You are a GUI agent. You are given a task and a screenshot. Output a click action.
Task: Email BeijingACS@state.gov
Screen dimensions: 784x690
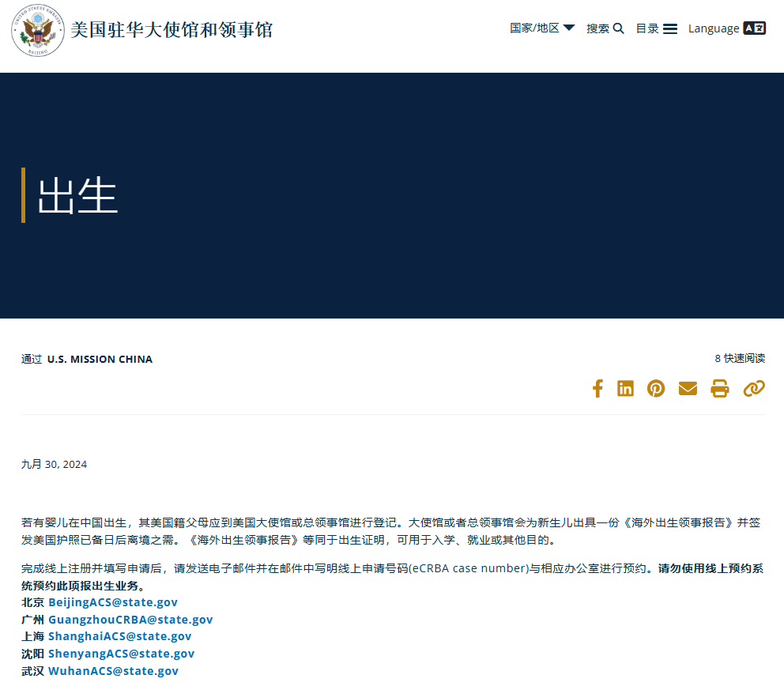(113, 602)
